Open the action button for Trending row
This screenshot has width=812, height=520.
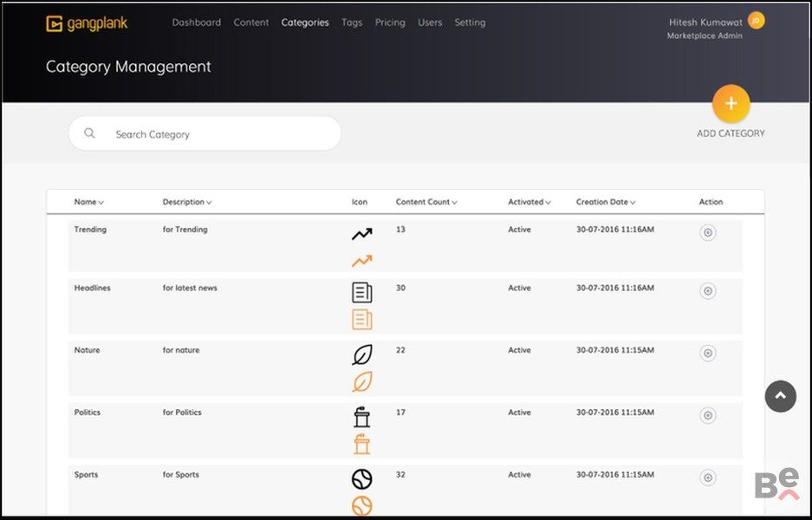(708, 232)
